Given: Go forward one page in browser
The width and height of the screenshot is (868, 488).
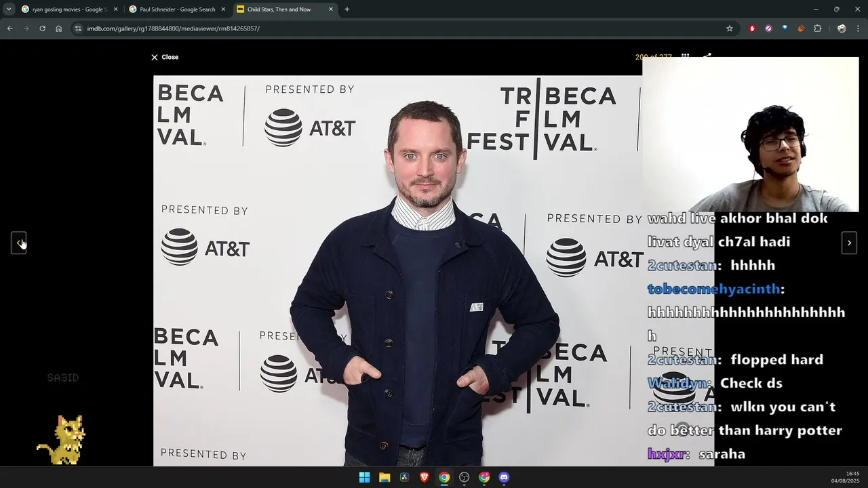Looking at the screenshot, I should (x=26, y=28).
